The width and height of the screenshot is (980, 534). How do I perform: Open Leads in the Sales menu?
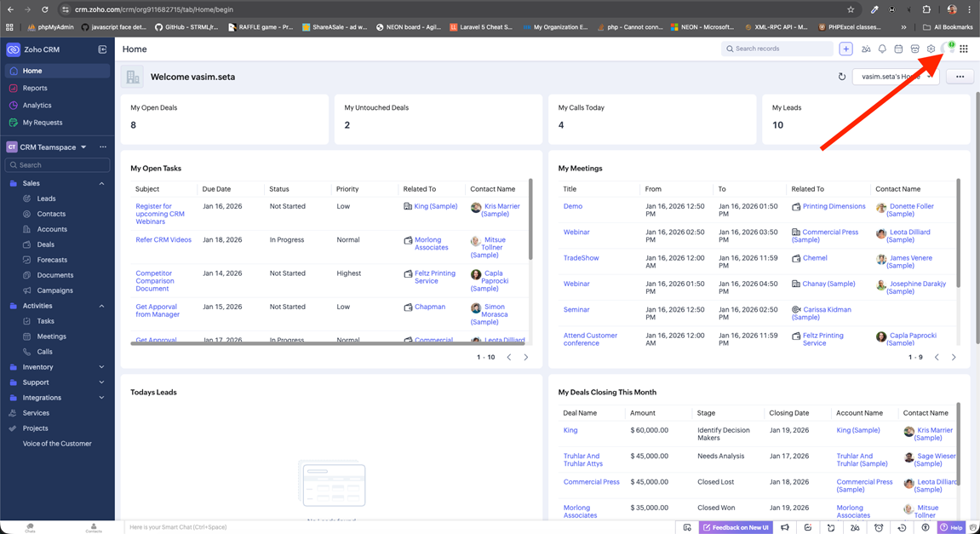pos(46,198)
